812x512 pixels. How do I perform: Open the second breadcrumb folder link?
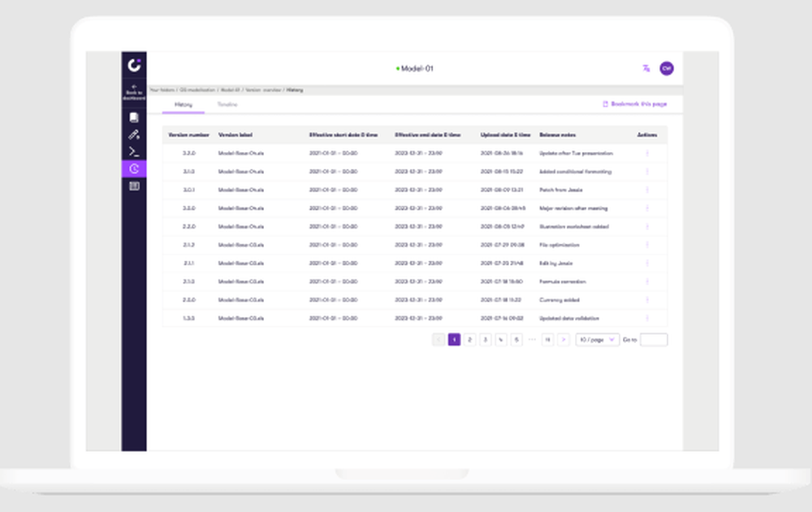point(197,90)
